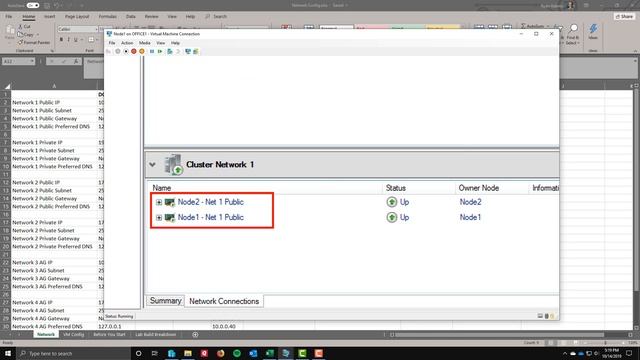Open the Calibri font name dropdown in Excel
The image size is (640, 360).
[x=96, y=29]
